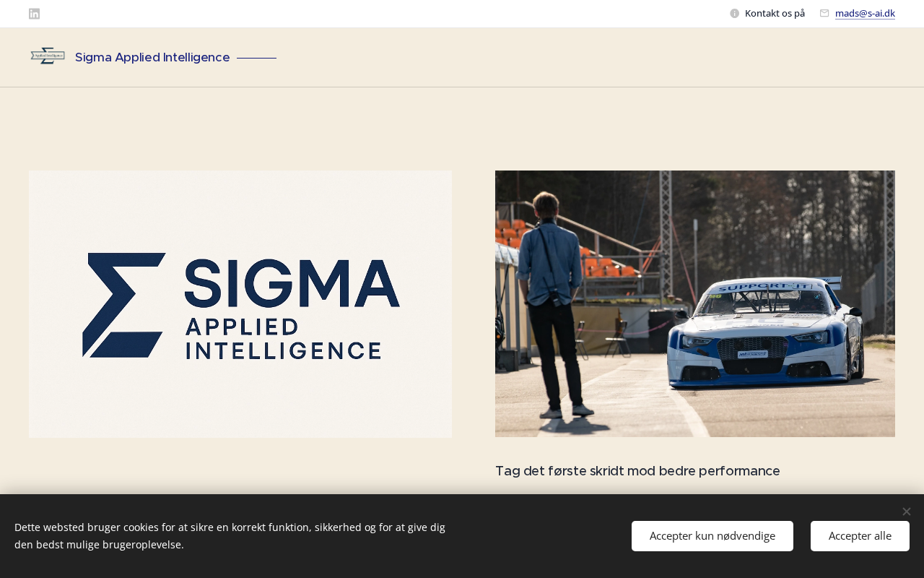Go to Sigma Applied Intelligence home link
924x578 pixels.
click(152, 57)
